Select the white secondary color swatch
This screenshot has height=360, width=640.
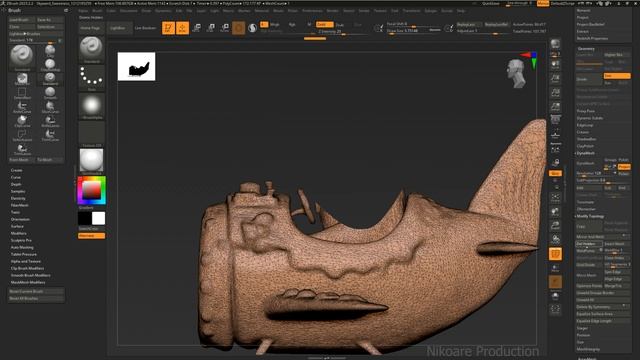(x=98, y=218)
